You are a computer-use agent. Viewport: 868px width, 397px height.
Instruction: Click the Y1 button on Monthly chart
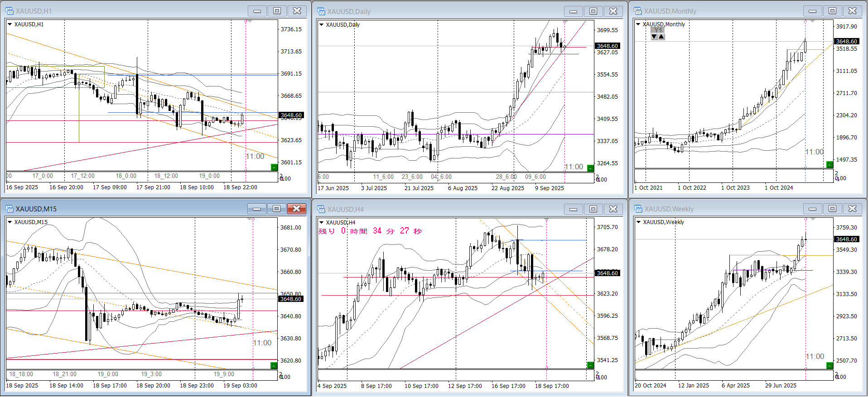pyautogui.click(x=658, y=30)
